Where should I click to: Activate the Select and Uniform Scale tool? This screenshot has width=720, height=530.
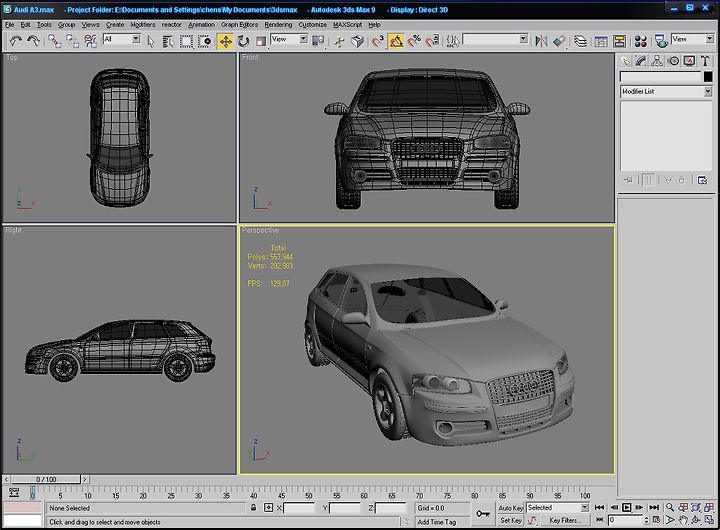coord(261,42)
